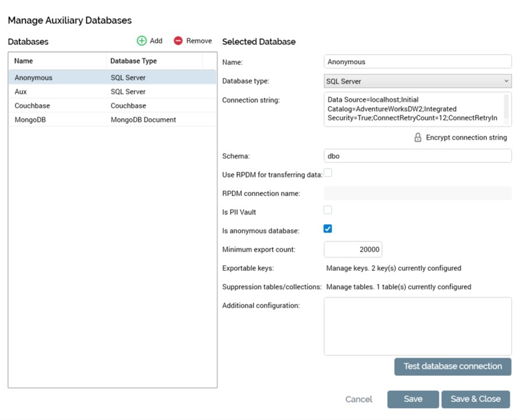Click the Database Type column header
519x420 pixels.
click(133, 61)
